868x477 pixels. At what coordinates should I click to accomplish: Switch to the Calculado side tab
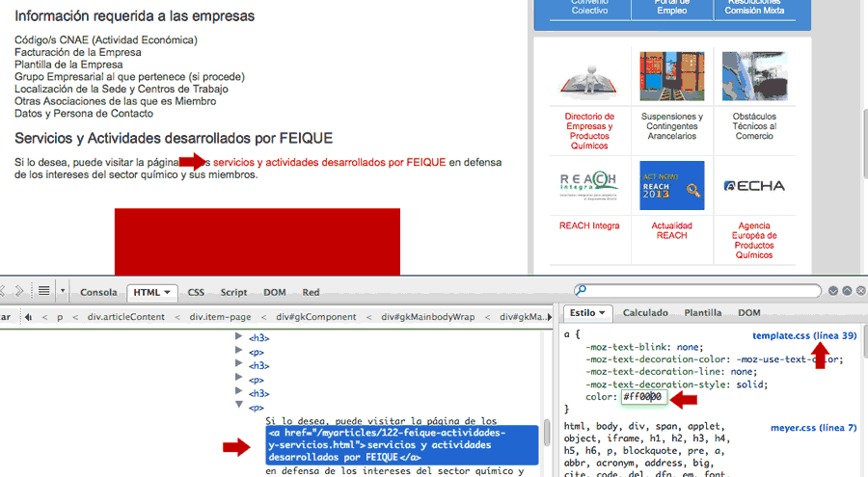645,313
